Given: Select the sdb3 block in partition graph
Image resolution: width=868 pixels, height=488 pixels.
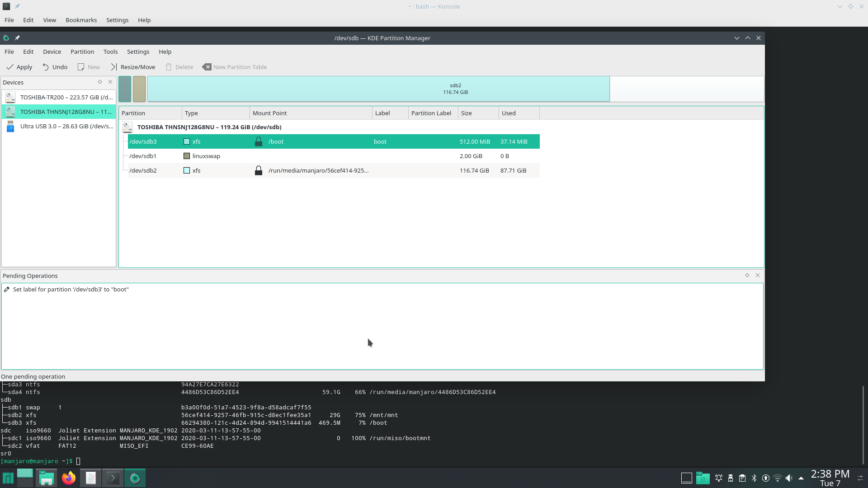Looking at the screenshot, I should (x=125, y=89).
